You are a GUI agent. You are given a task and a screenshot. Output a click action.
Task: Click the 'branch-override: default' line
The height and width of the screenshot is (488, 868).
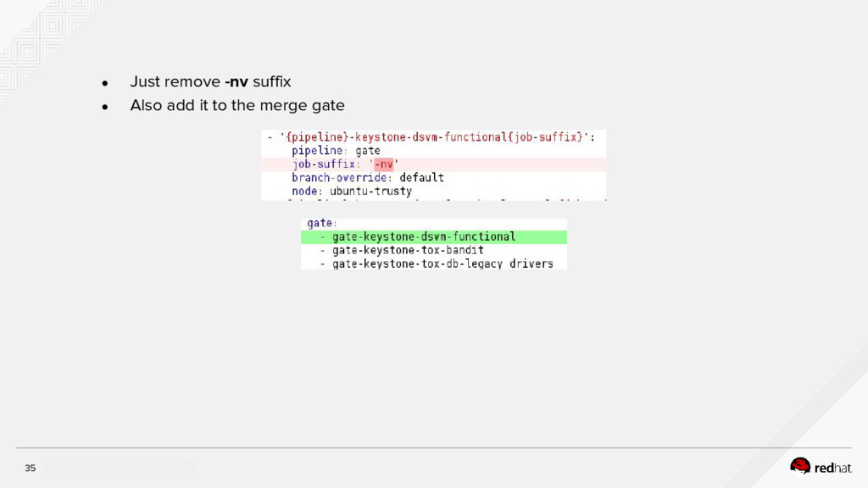pyautogui.click(x=367, y=178)
